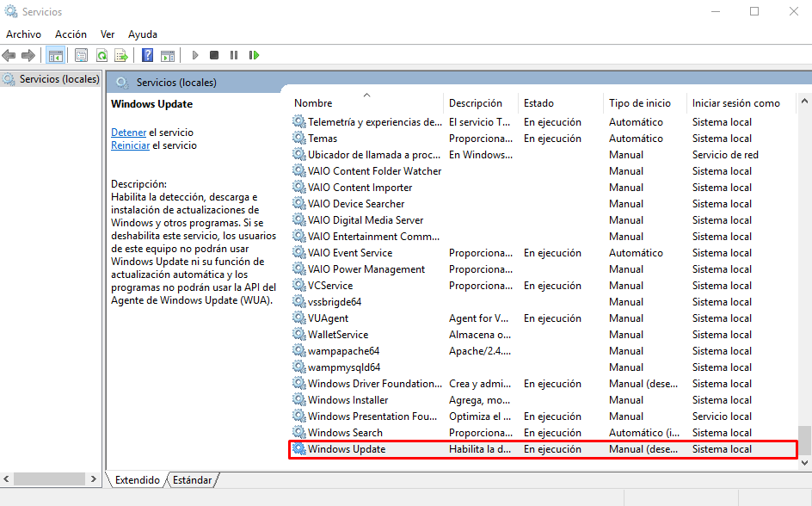Click gear icon beside VUAgent service
The width and height of the screenshot is (812, 506).
coord(298,318)
